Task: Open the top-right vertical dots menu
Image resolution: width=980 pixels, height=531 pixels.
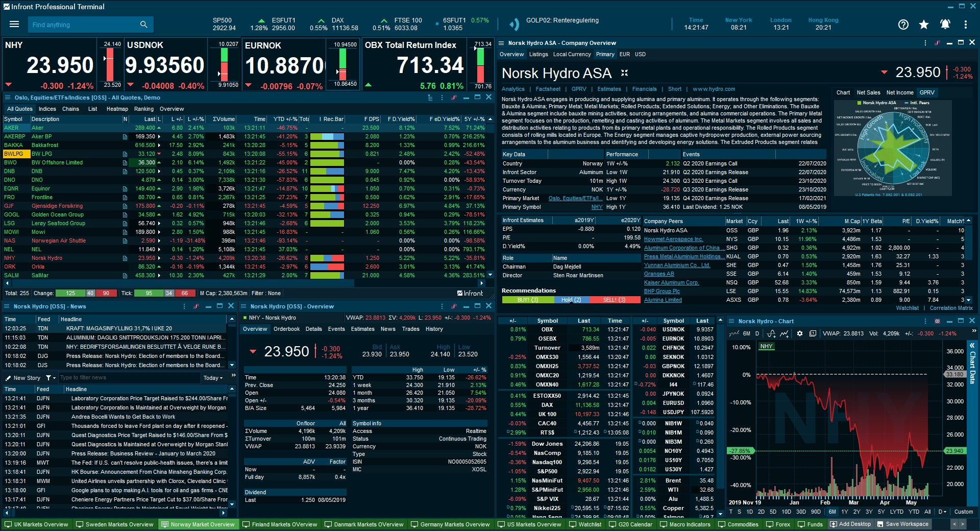Action: [966, 25]
